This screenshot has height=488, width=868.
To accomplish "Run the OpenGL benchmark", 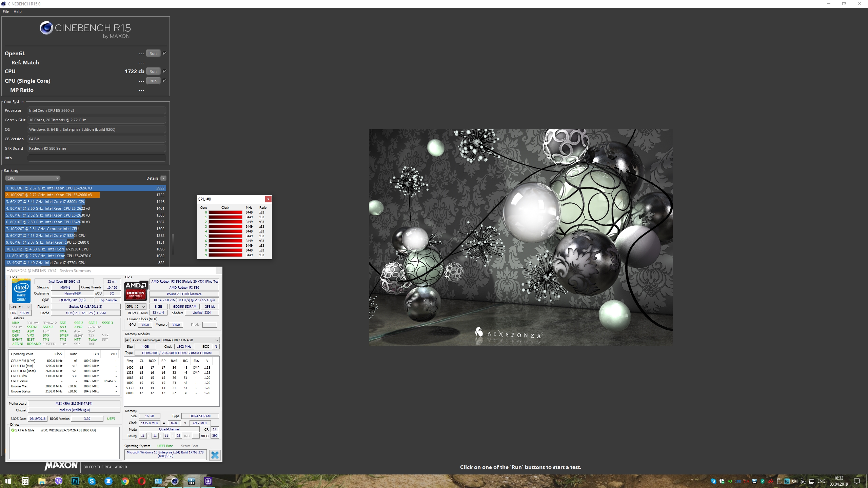I will point(153,54).
